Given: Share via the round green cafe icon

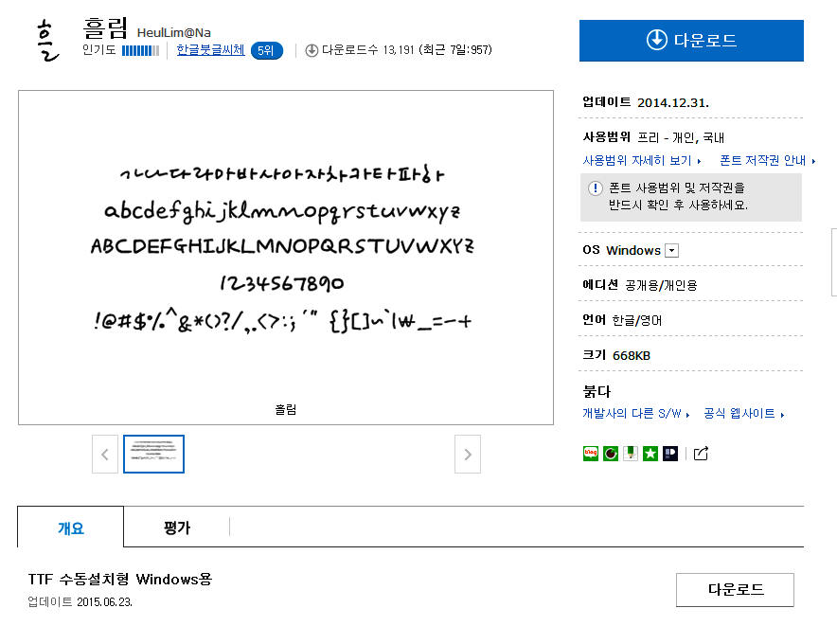Looking at the screenshot, I should 611,454.
